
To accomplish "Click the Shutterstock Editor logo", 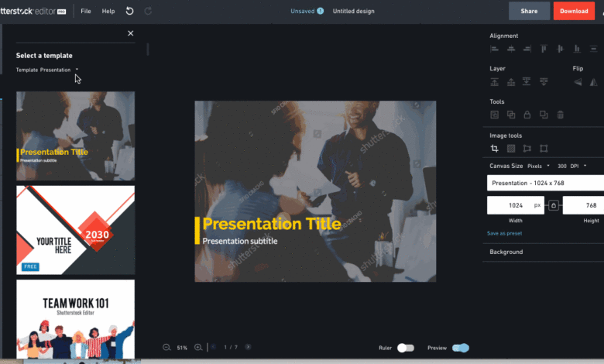I will pyautogui.click(x=33, y=11).
